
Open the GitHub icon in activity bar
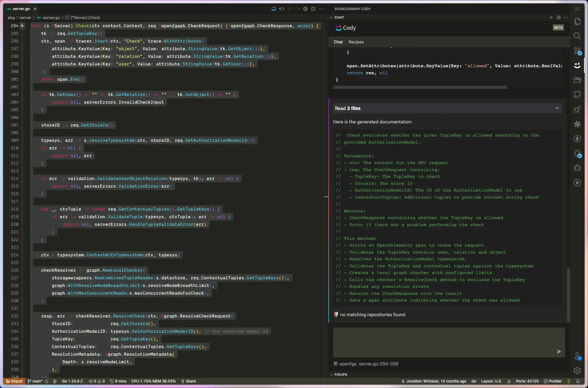577,95
